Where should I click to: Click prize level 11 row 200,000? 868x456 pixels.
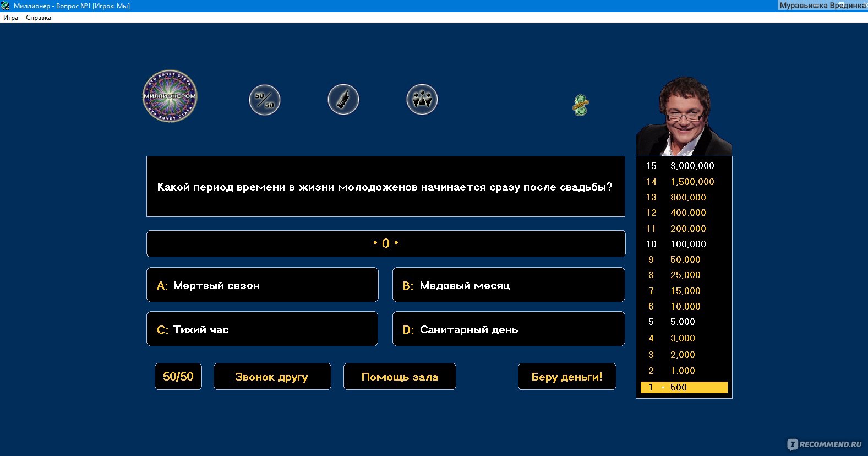coord(684,229)
